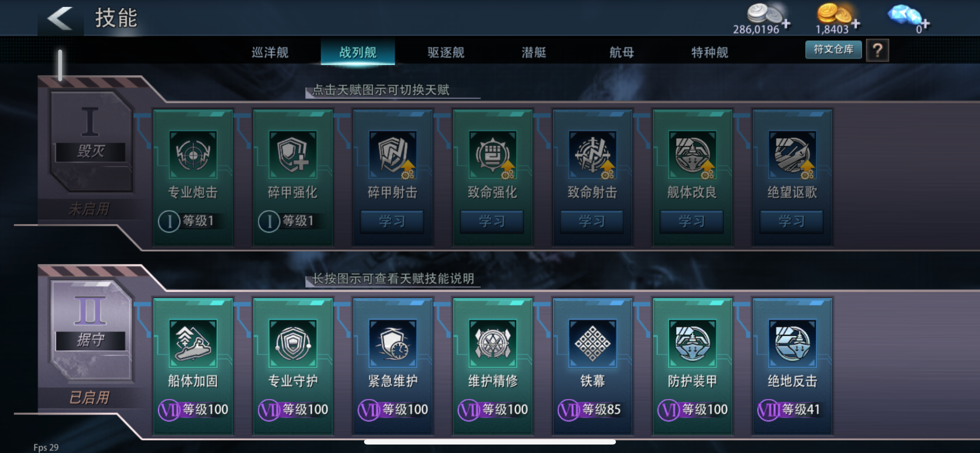This screenshot has width=980, height=453.
Task: Select the 专业炮击 skill icon
Action: 193,155
